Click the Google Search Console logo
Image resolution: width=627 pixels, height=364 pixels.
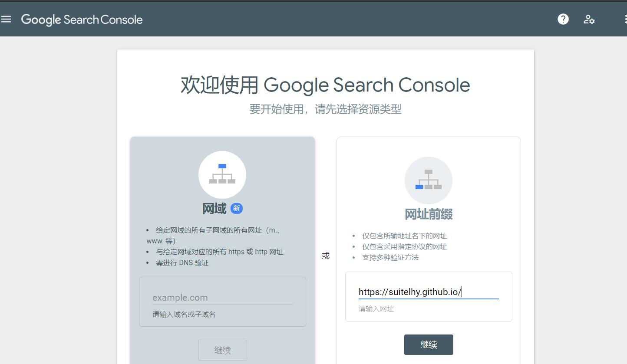(82, 20)
